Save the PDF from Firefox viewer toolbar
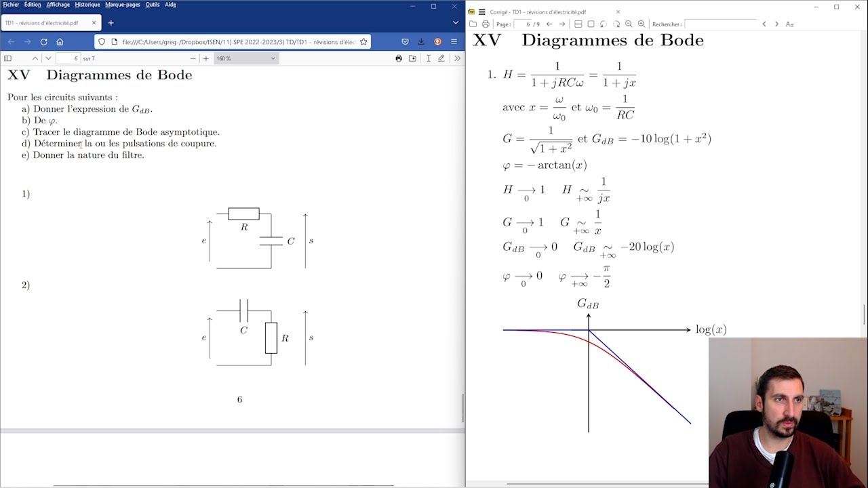868x488 pixels. [412, 58]
